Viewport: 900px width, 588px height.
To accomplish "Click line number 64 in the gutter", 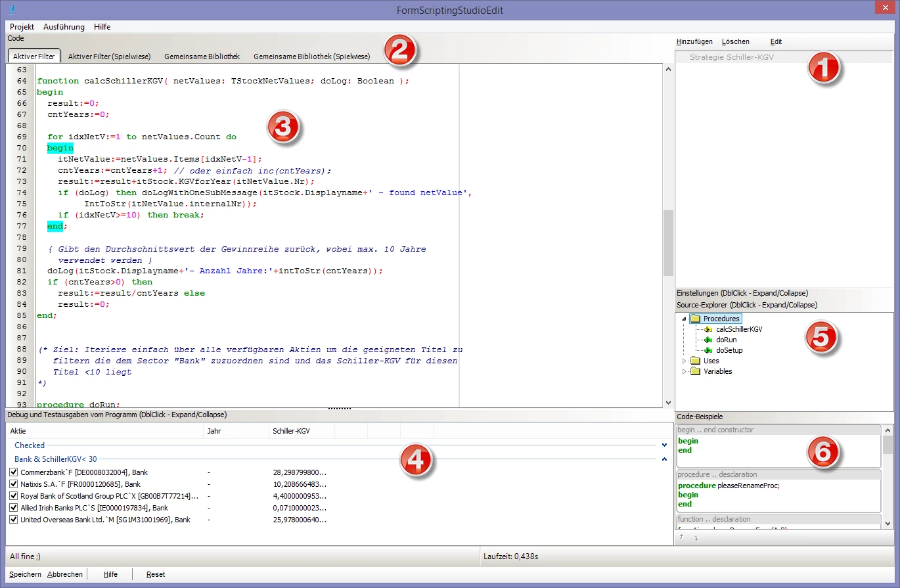I will click(x=22, y=81).
